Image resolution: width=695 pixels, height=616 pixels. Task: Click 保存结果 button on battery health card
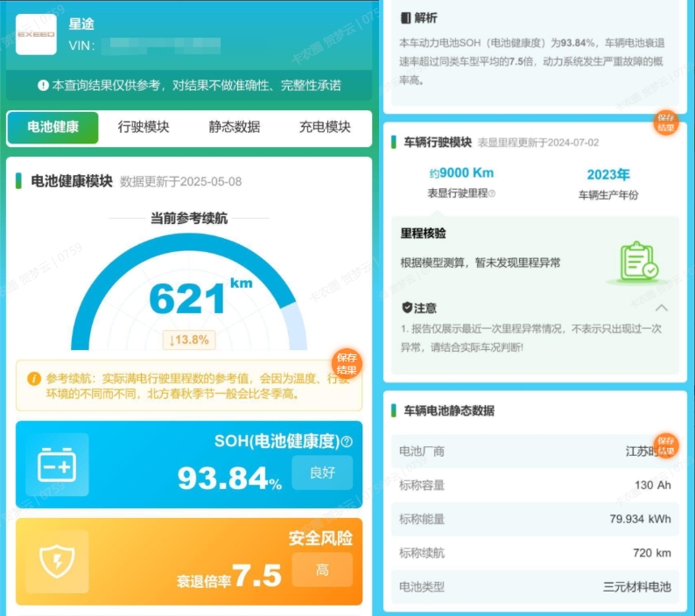(x=347, y=364)
